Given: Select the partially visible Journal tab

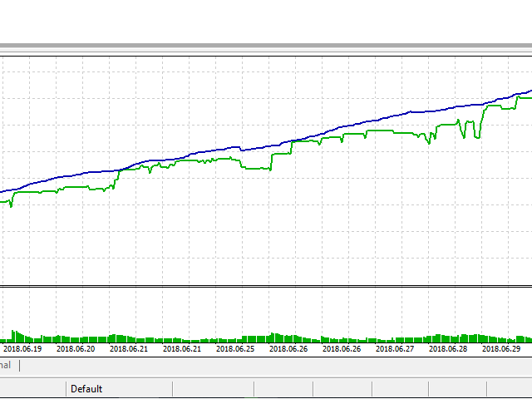Looking at the screenshot, I should pyautogui.click(x=7, y=365).
